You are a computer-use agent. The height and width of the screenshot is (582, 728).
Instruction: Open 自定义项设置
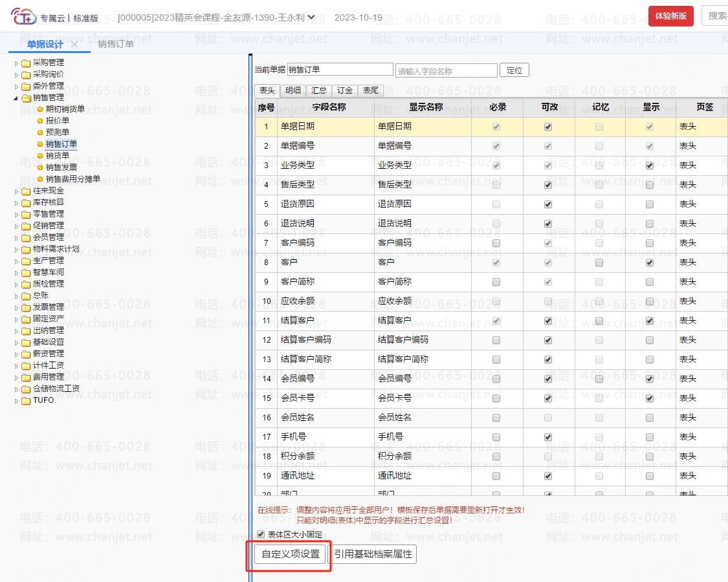(x=291, y=554)
